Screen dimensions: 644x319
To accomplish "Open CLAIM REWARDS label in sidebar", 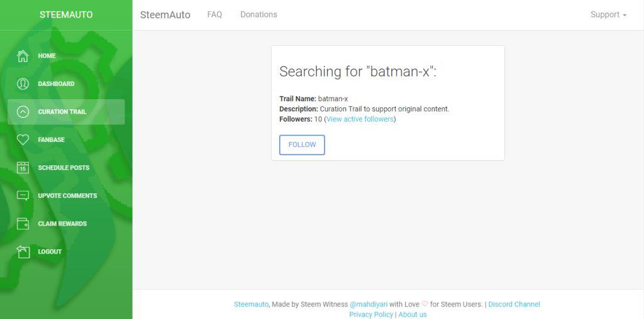I will 62,224.
